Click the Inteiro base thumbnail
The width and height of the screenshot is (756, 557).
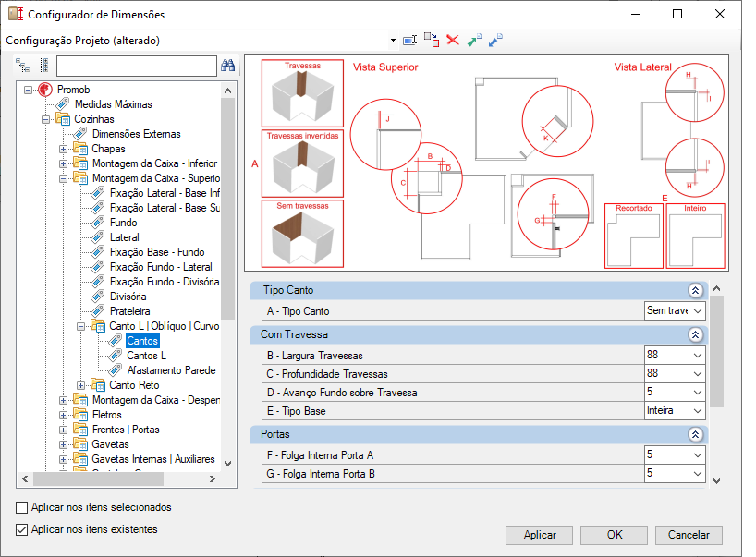[x=695, y=236]
